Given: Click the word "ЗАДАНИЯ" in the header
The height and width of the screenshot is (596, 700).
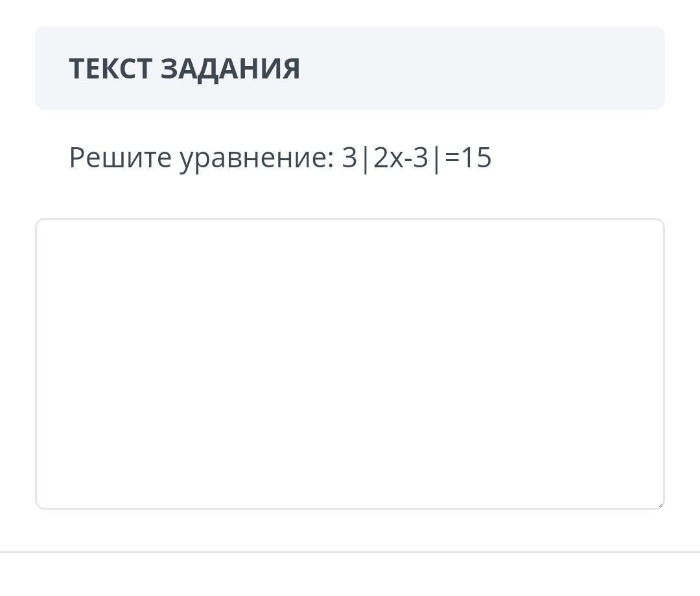Looking at the screenshot, I should 230,68.
